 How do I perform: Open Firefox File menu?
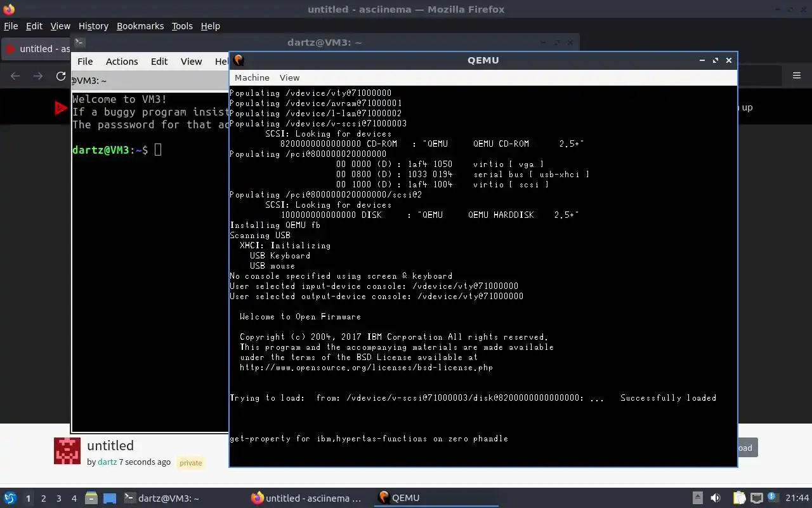pos(11,26)
